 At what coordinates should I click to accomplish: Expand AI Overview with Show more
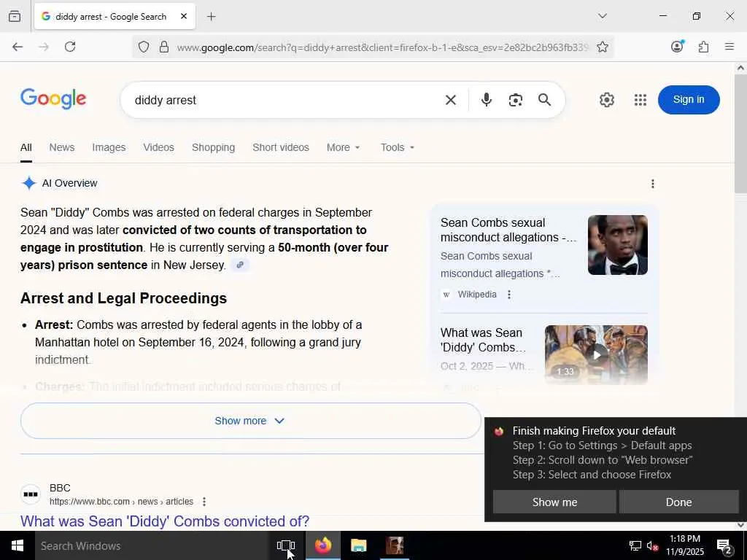[251, 421]
